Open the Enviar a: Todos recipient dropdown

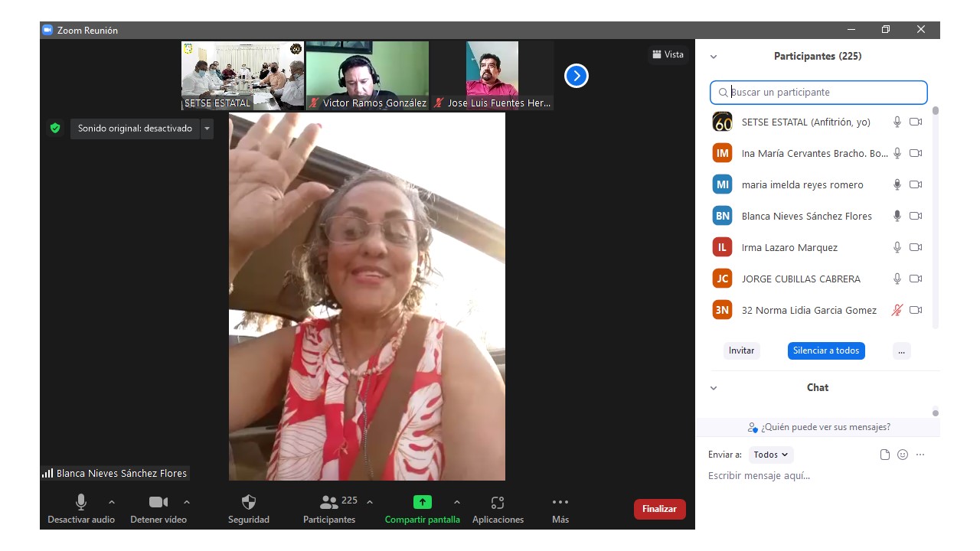pyautogui.click(x=771, y=455)
